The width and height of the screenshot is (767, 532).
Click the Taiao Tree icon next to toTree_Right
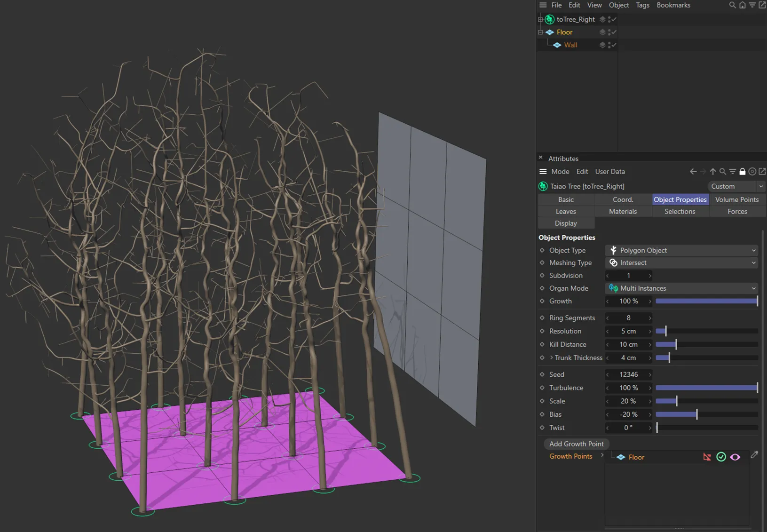point(549,19)
